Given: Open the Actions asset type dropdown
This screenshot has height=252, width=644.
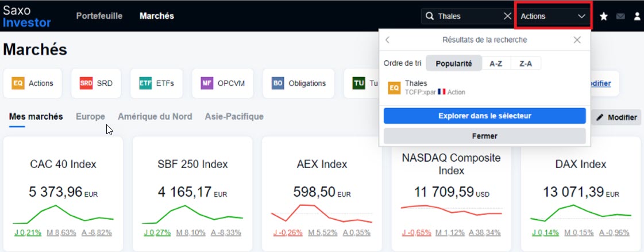Looking at the screenshot, I should point(553,16).
